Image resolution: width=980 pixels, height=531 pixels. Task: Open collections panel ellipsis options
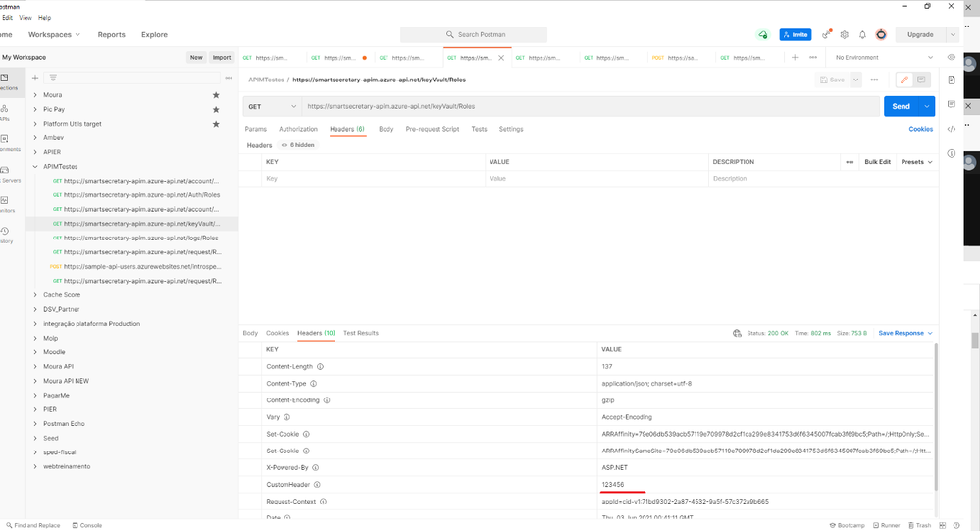[x=229, y=79]
